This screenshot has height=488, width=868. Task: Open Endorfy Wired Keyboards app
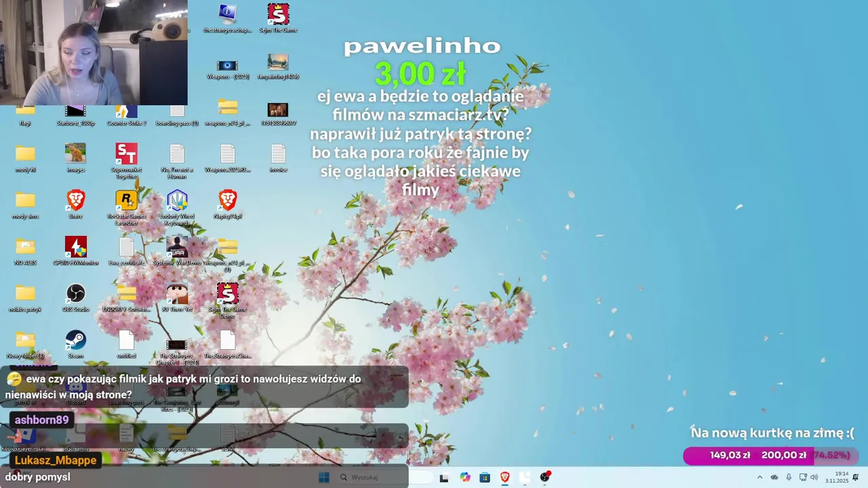[x=177, y=207]
